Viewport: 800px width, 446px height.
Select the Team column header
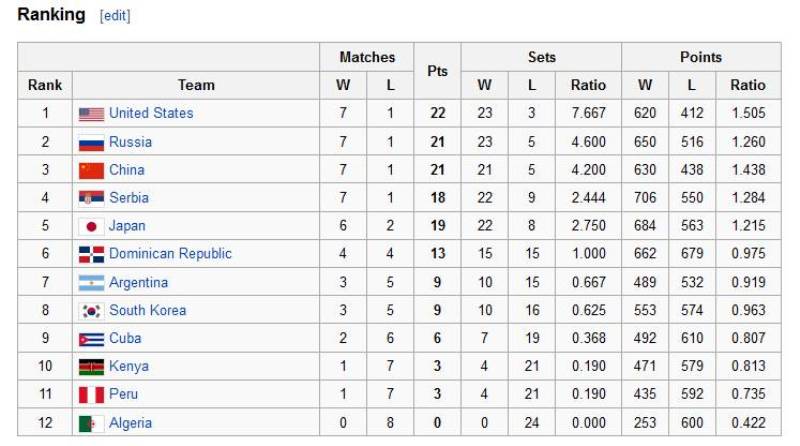[x=196, y=85]
